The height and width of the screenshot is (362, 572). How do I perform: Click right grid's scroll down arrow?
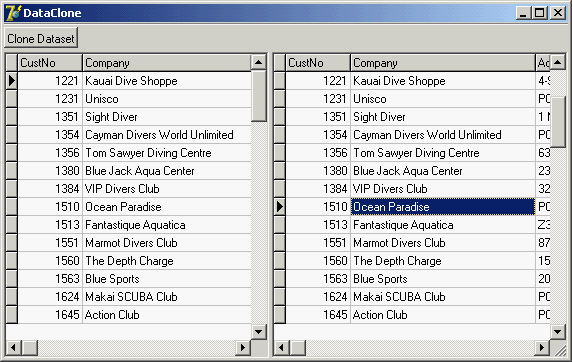coord(558,331)
